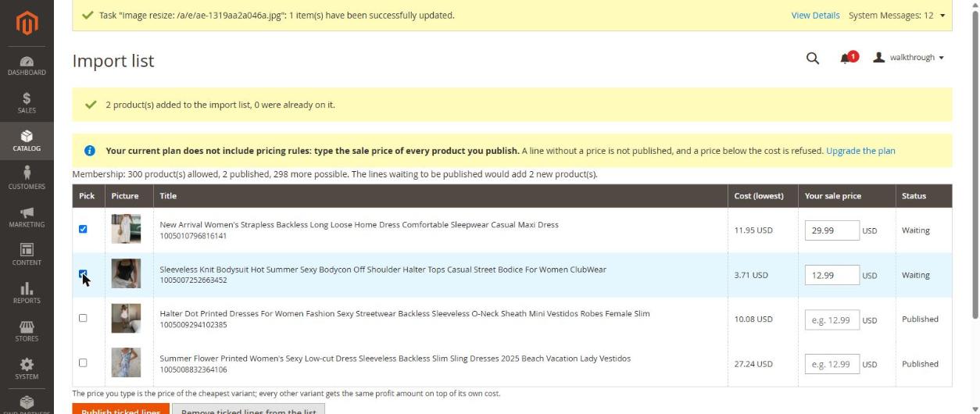This screenshot has width=980, height=414.
Task: Click the walkthrough user avatar icon
Action: coord(879,58)
